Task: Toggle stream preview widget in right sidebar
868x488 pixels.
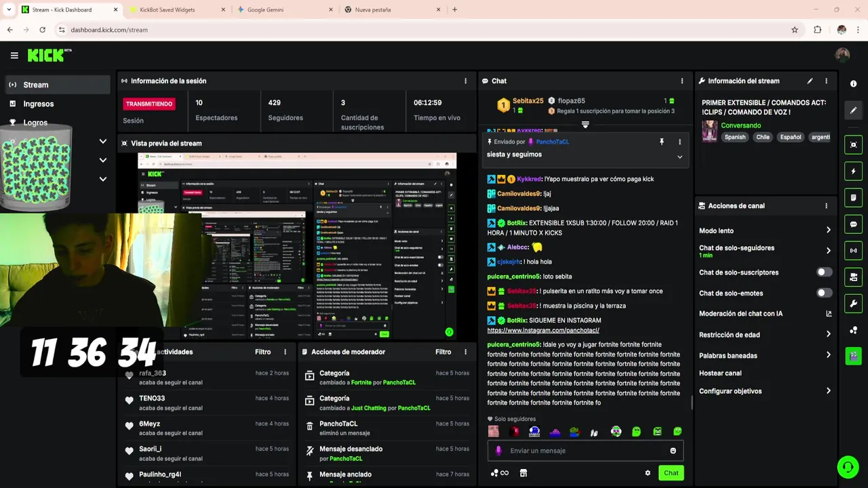Action: click(x=853, y=144)
